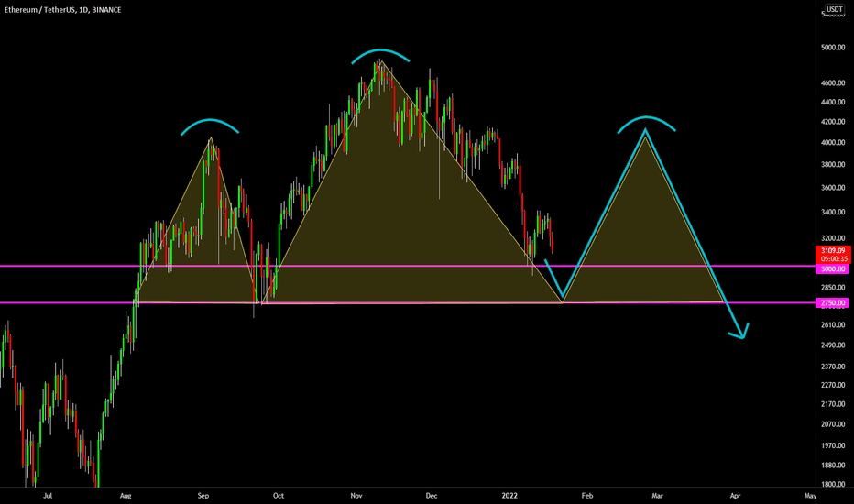This screenshot has height=504, width=854.
Task: Click the 2022 label on time axis
Action: (x=509, y=495)
